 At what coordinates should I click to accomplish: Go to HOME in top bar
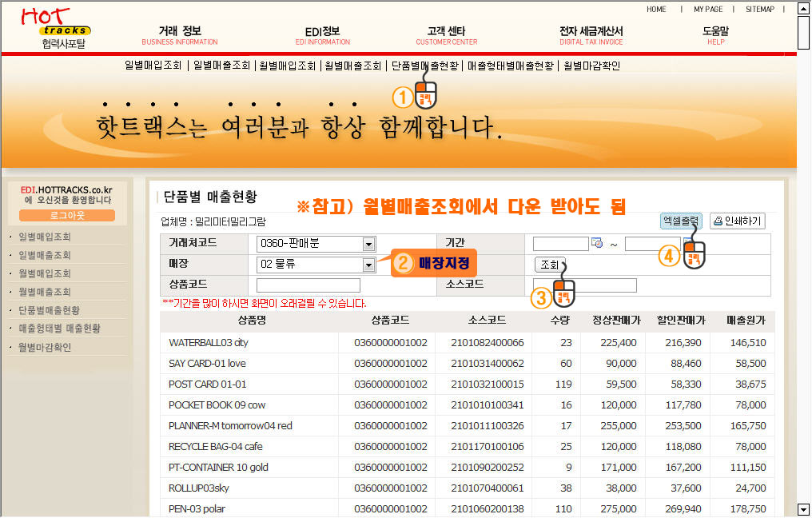pos(656,9)
